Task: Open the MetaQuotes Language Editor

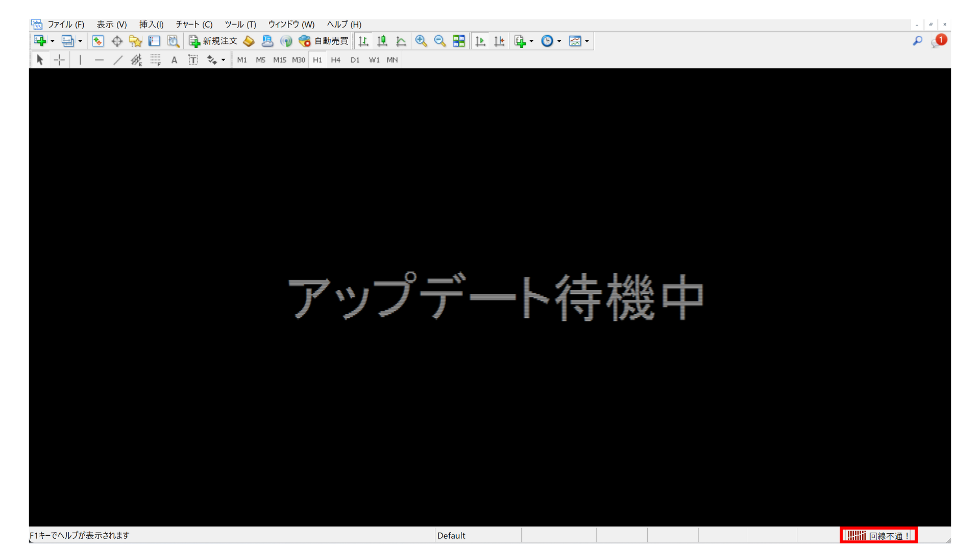Action: point(249,41)
